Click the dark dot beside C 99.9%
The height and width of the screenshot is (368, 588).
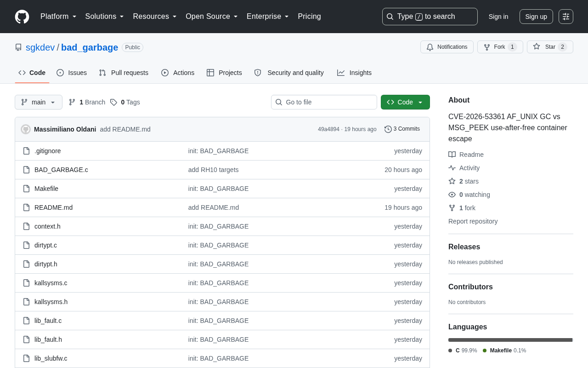coord(450,351)
